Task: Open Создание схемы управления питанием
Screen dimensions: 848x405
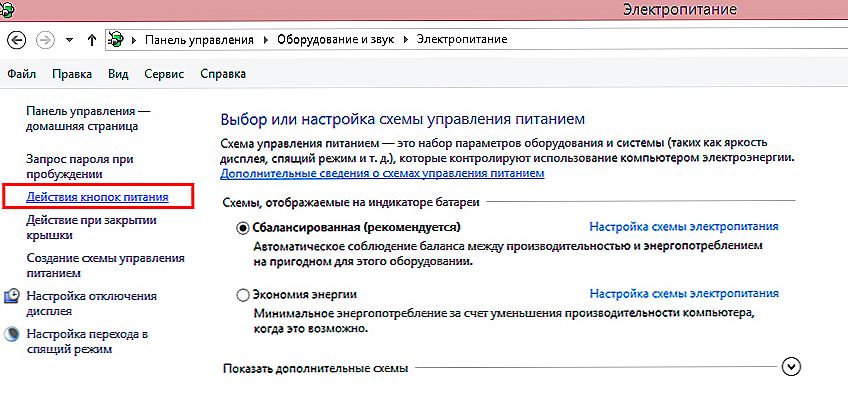Action: click(x=105, y=265)
